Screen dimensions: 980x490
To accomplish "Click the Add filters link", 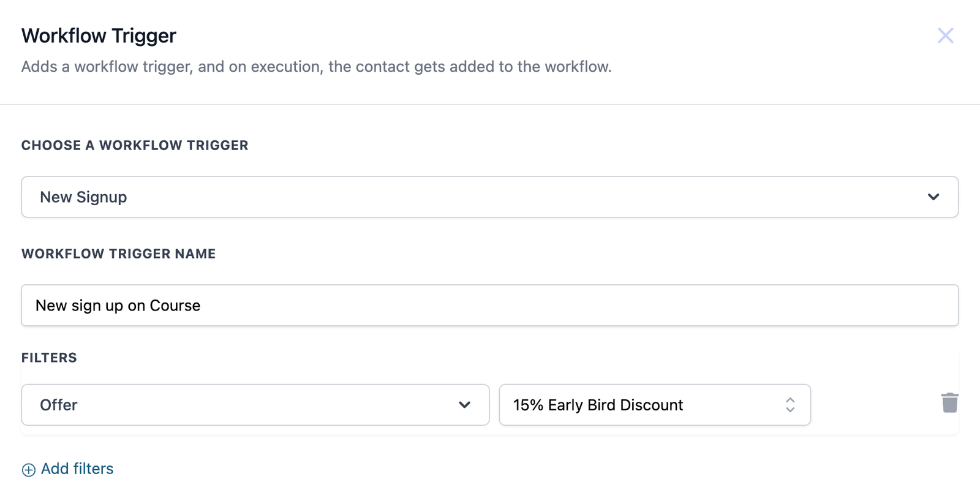I will point(77,469).
